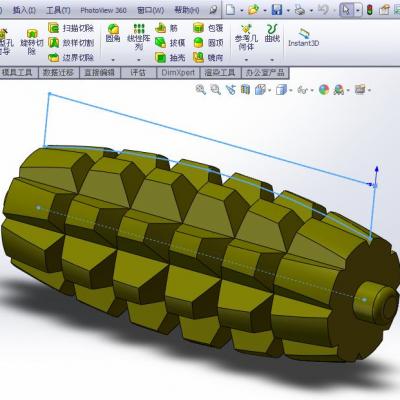The width and height of the screenshot is (400, 400).
Task: Select the 抽壳 shell tool
Action: pyautogui.click(x=170, y=57)
